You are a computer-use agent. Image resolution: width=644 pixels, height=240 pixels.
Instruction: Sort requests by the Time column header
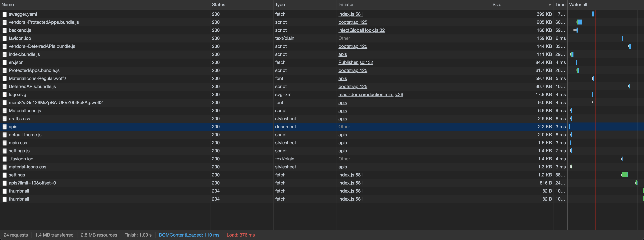pos(560,4)
